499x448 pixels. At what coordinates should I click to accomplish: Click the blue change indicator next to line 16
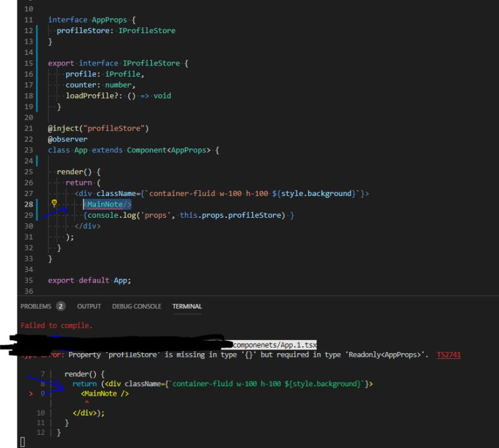pos(37,74)
